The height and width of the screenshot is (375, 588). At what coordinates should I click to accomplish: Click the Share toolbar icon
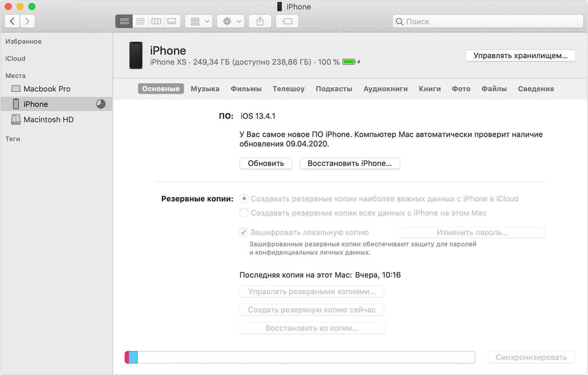click(x=260, y=22)
